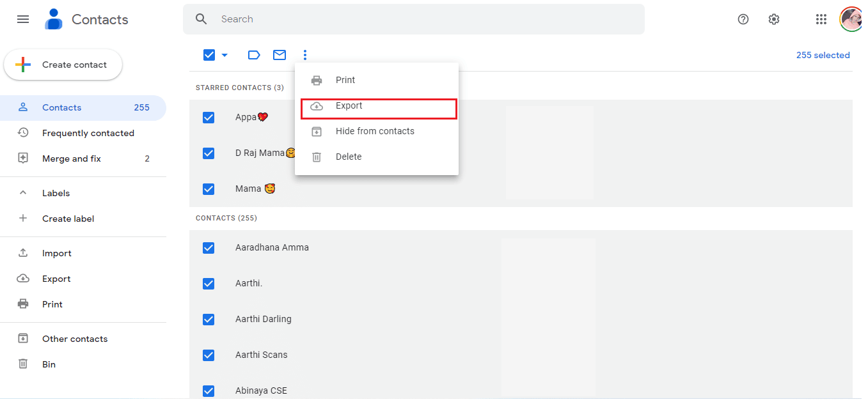Viewport: 868px width, 402px height.
Task: Click into the Search contacts field
Action: click(422, 19)
